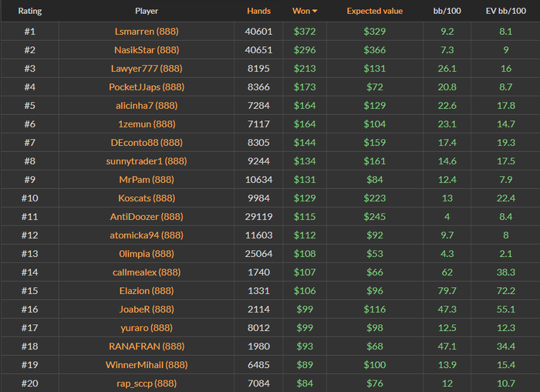Click on callmealex (888) player name
540x392 pixels.
(x=147, y=272)
